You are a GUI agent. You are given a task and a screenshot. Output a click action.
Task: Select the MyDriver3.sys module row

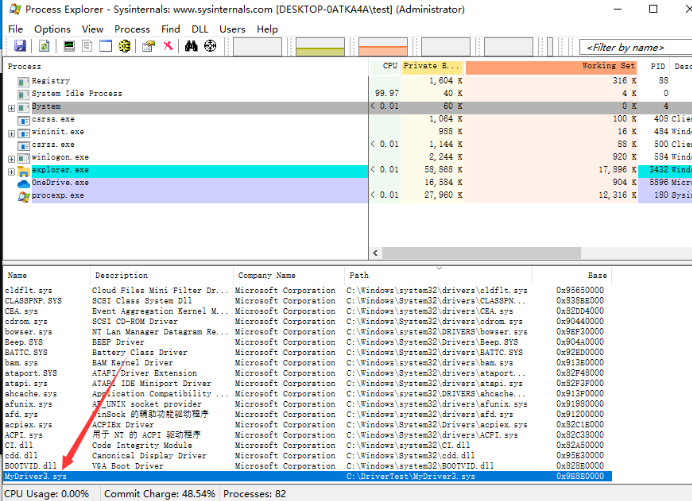(x=308, y=476)
